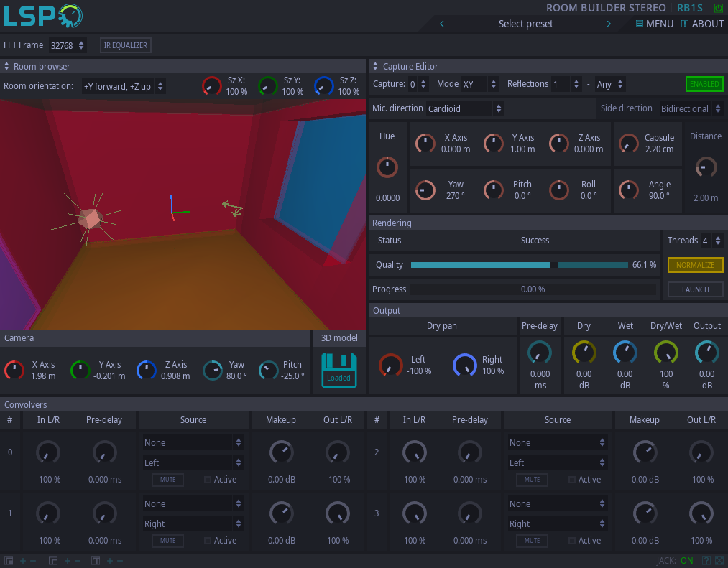Click the Dry/Wet output knob
728x568 pixels.
click(x=665, y=352)
